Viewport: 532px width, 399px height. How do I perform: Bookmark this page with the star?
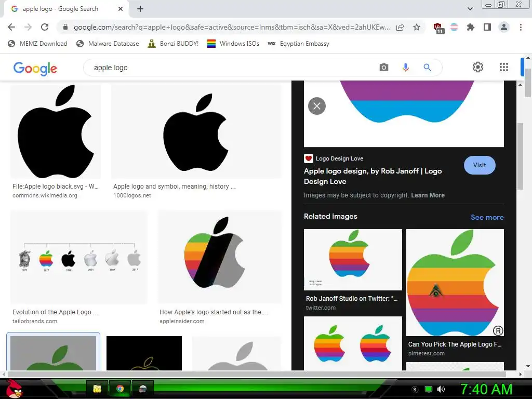click(417, 27)
